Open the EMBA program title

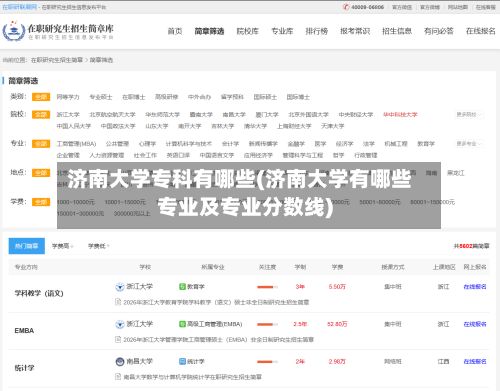(x=24, y=331)
